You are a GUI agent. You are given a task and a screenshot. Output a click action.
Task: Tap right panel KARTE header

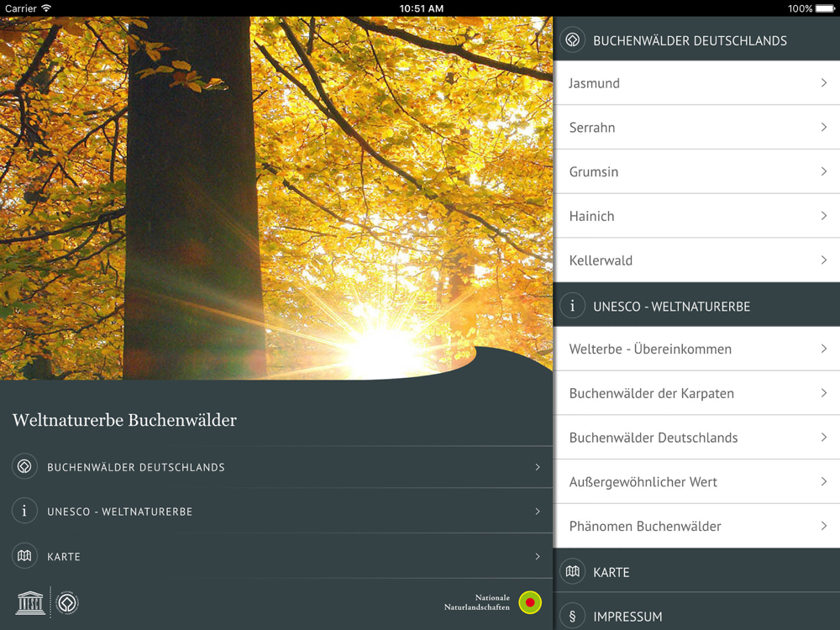point(696,570)
